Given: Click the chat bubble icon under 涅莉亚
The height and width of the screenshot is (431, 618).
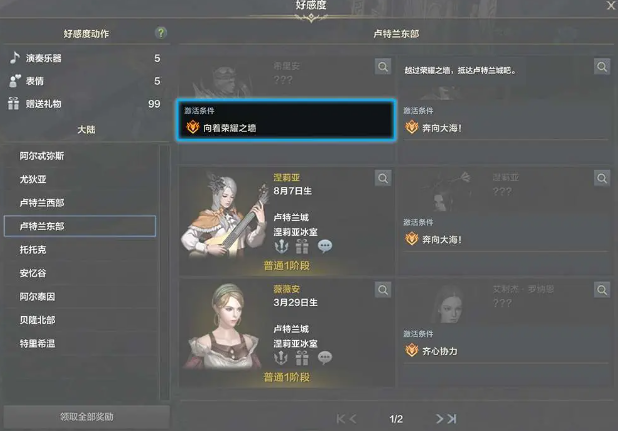Looking at the screenshot, I should point(325,246).
